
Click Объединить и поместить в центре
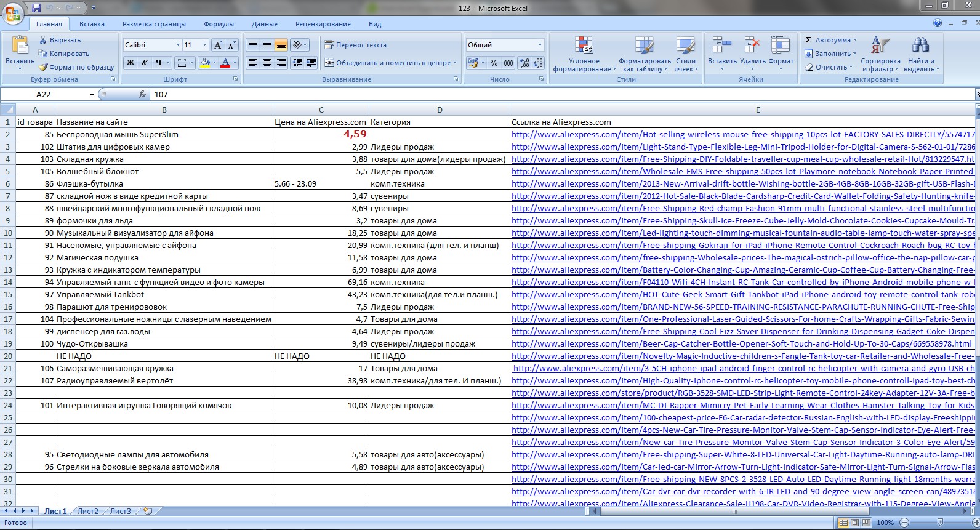(391, 63)
